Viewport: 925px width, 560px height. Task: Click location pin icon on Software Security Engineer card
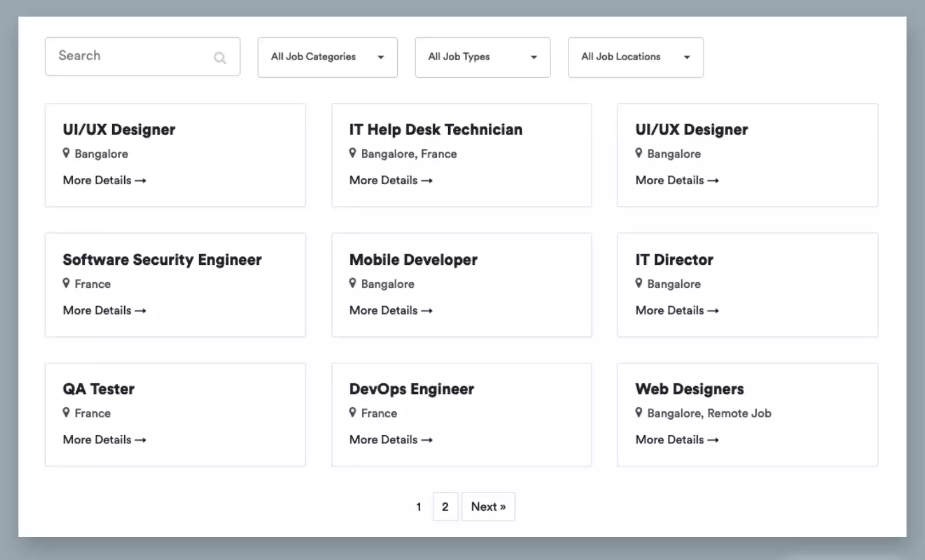66,283
